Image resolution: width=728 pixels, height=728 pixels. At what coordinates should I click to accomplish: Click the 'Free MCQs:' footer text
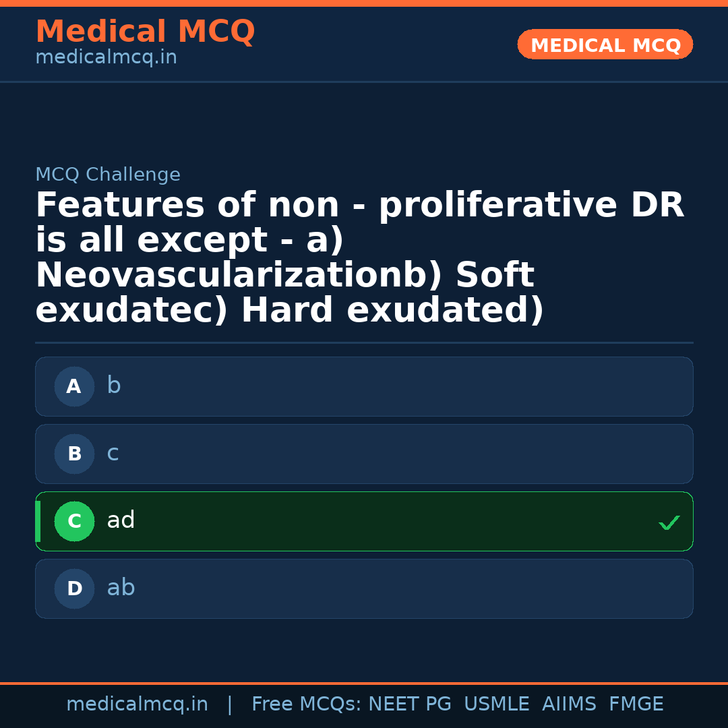(307, 704)
